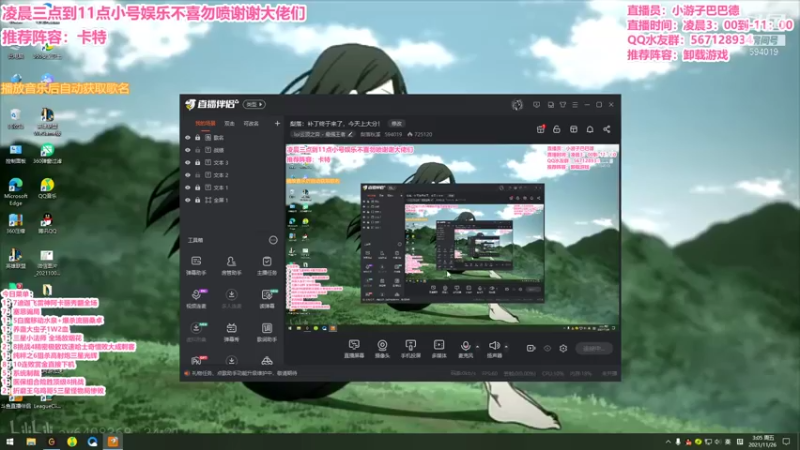Open the message icon in title bar
Viewport: 800px width, 450px height.
point(536,105)
